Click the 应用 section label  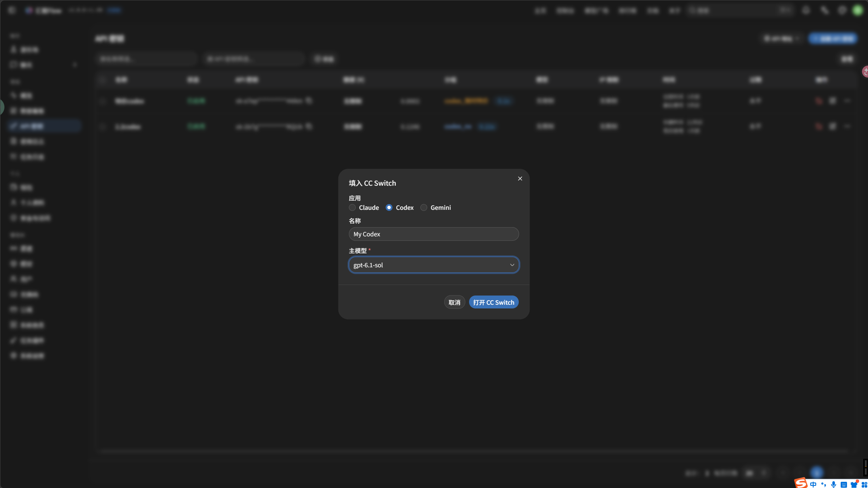coord(354,198)
